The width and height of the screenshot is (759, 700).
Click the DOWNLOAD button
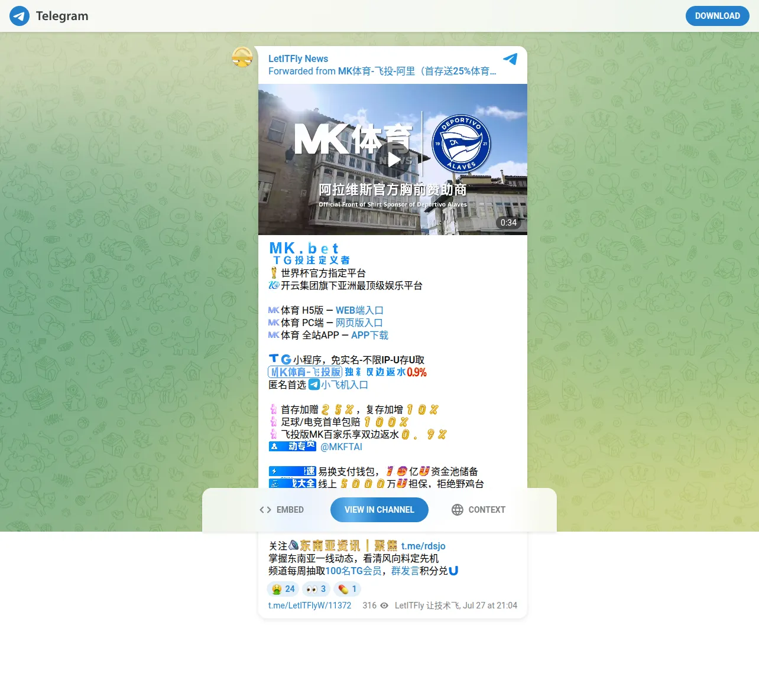[x=718, y=16]
